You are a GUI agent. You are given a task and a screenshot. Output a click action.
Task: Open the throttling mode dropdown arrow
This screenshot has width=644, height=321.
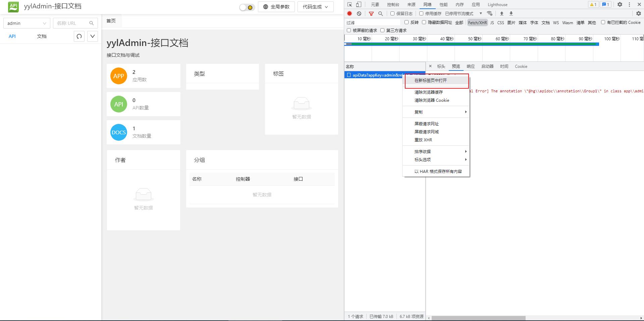pos(481,13)
